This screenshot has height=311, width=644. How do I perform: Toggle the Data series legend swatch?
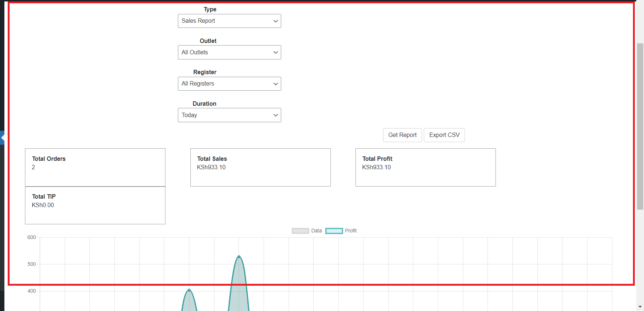click(300, 231)
